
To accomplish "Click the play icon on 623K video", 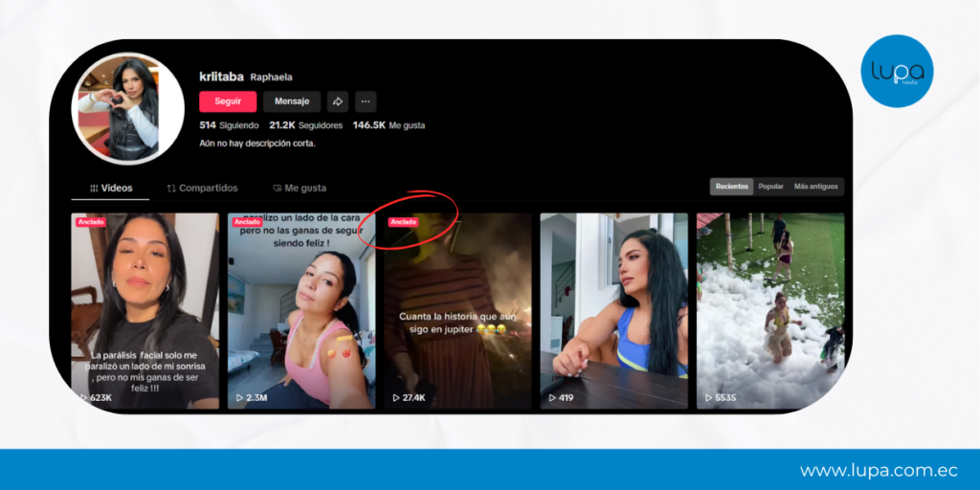I will point(84,397).
